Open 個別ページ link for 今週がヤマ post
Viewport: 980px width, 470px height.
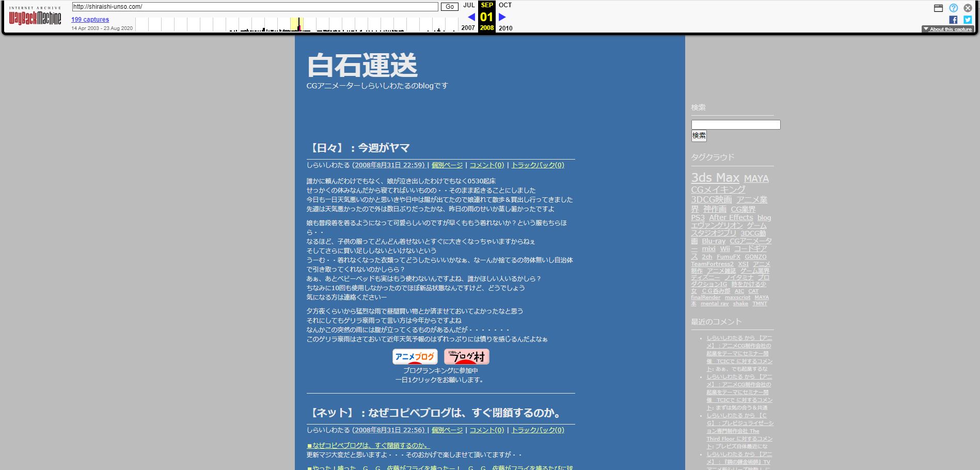(447, 165)
